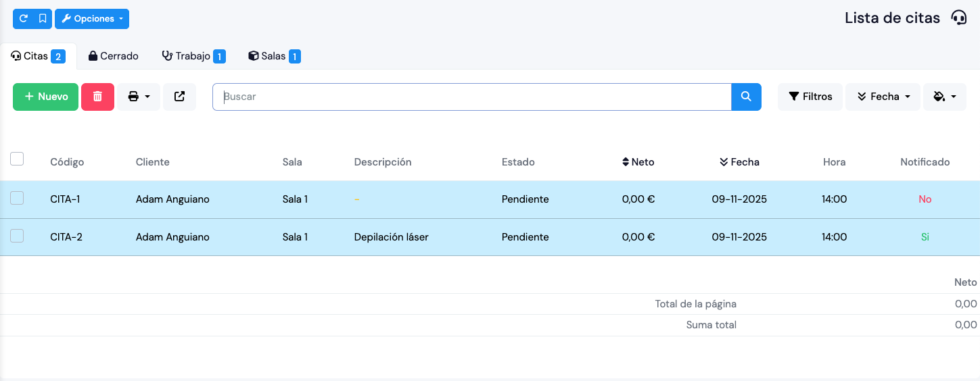Click the reload page icon button
This screenshot has width=980, height=381.
coord(23,19)
